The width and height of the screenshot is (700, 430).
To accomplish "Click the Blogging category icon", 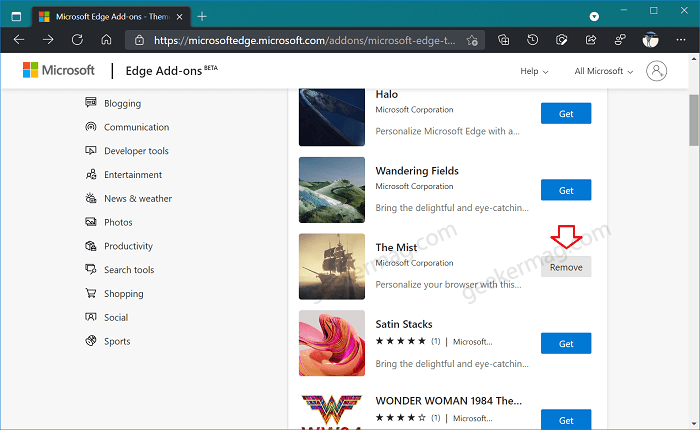I will (91, 103).
